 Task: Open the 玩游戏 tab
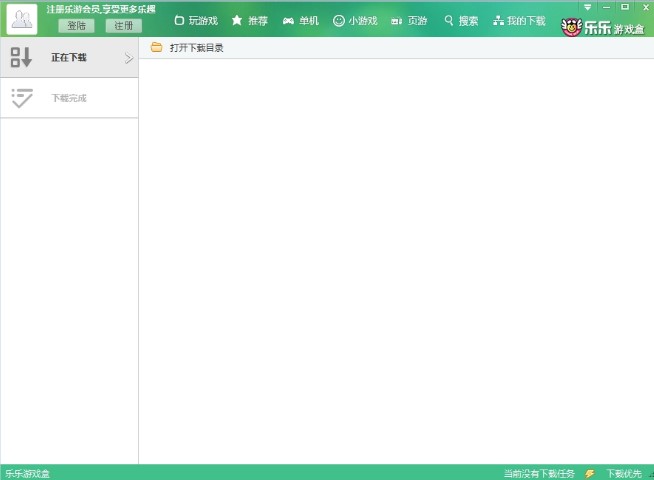coord(196,20)
